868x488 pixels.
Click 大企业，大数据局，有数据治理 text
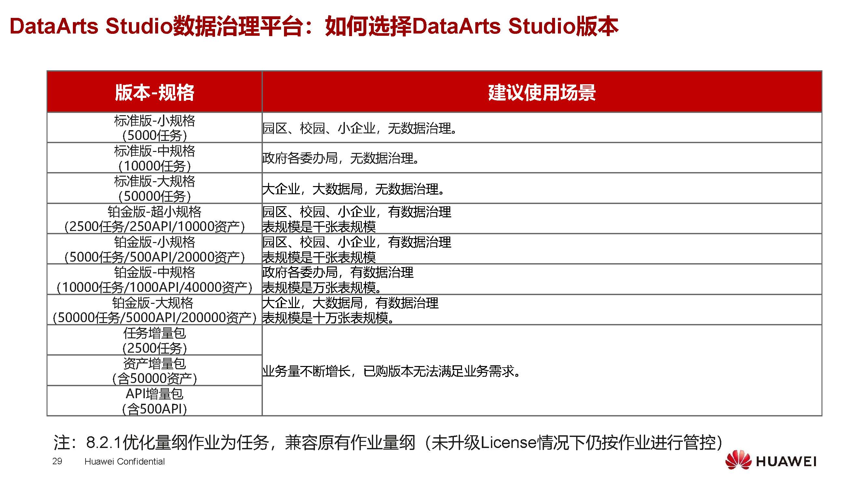350,303
